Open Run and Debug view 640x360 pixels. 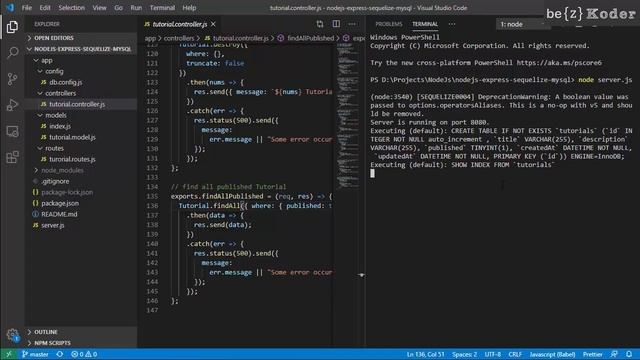click(12, 105)
